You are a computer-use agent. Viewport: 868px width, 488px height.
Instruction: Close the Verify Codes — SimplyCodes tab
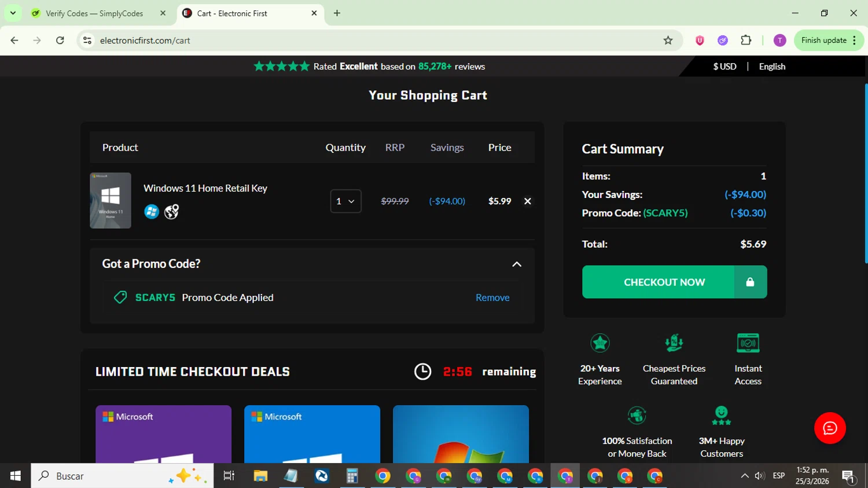pyautogui.click(x=163, y=13)
